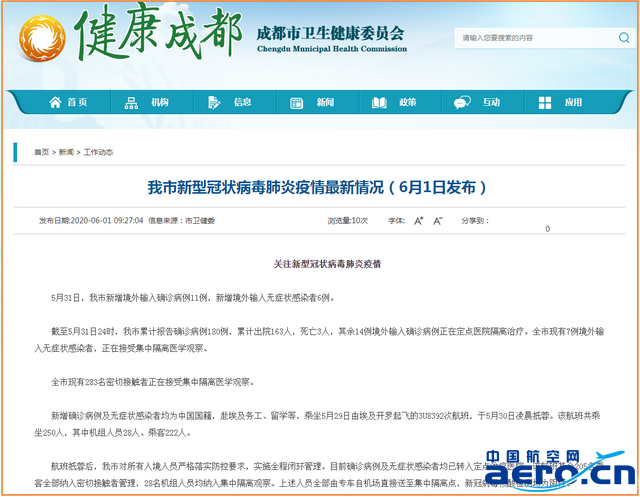Click the chat bubbles icon for 互动
This screenshot has height=497, width=640.
tap(462, 102)
